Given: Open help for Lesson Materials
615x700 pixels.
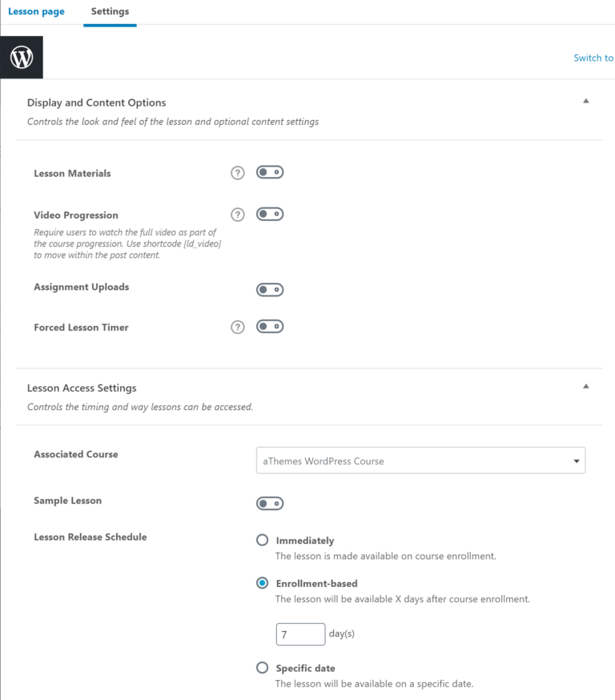Looking at the screenshot, I should click(237, 173).
